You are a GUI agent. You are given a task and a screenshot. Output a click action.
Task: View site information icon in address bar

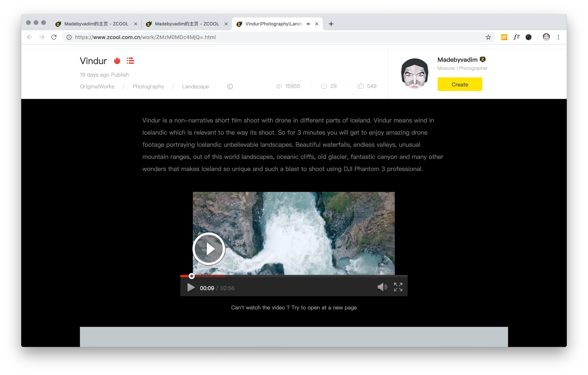click(x=69, y=37)
